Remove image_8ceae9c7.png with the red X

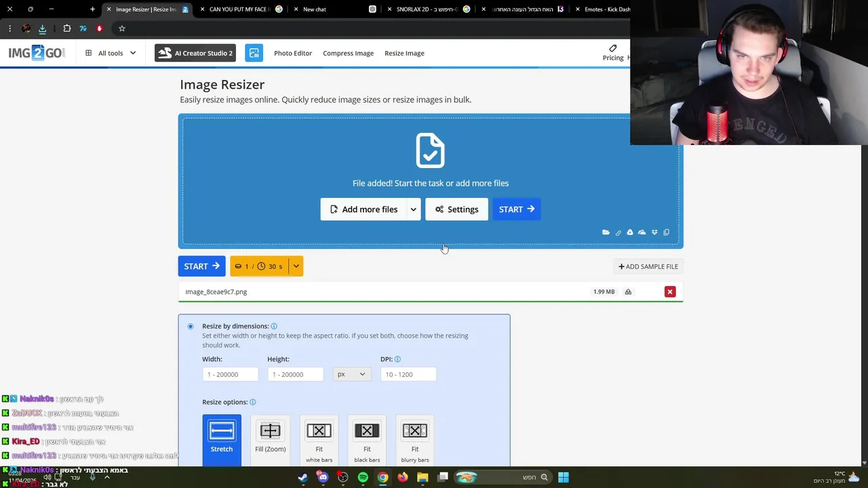pos(670,291)
